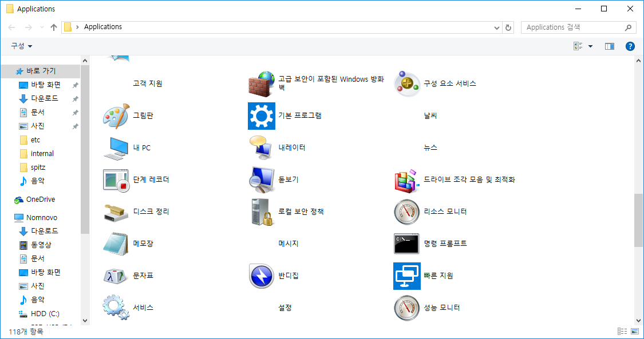Toggle the preview pane icon

click(x=610, y=46)
